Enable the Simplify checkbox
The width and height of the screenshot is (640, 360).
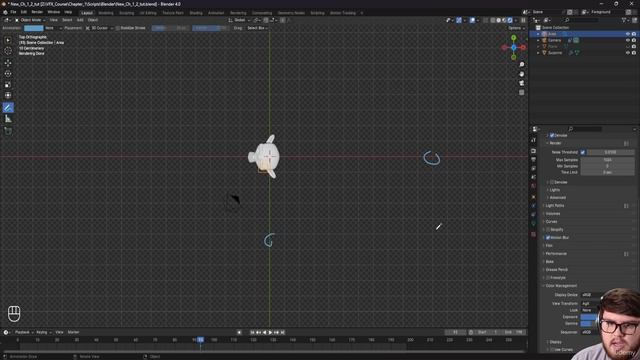click(548, 229)
